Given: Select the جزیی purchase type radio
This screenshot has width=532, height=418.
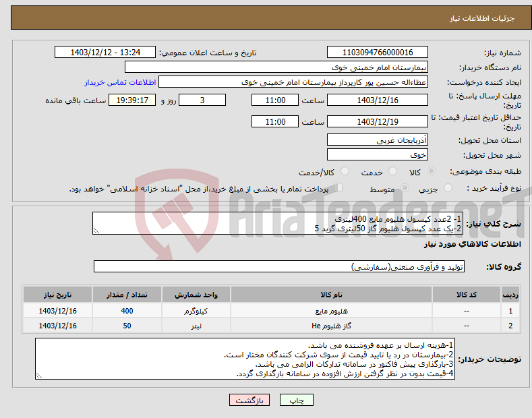Looking at the screenshot, I should (448, 187).
